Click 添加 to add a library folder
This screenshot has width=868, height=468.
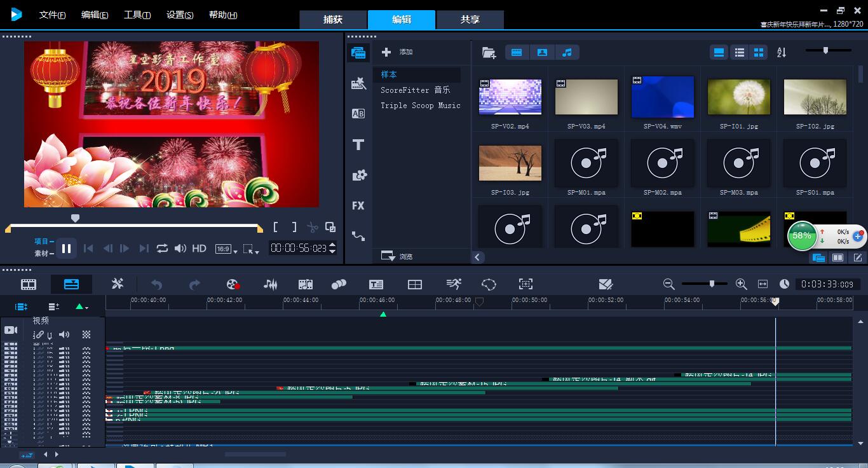[397, 52]
